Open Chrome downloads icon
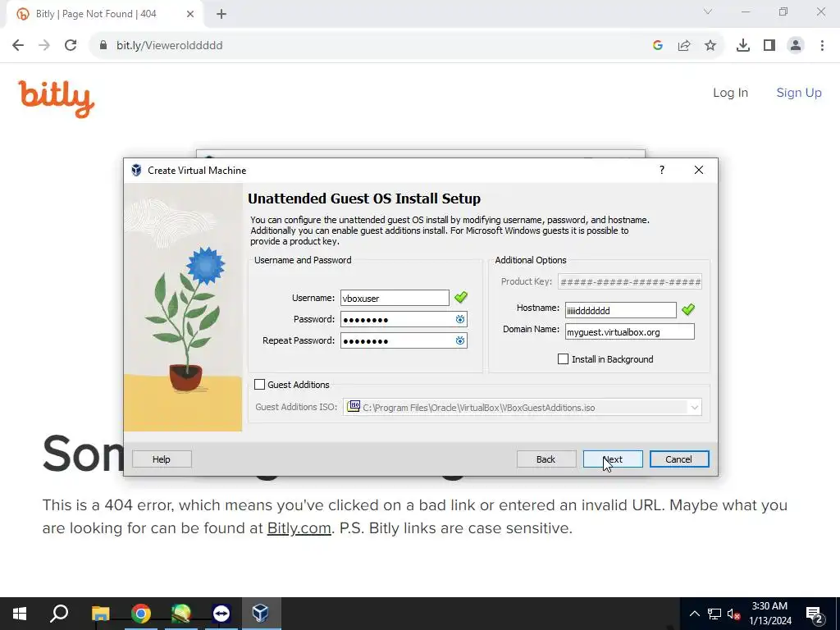Image resolution: width=840 pixels, height=630 pixels. click(743, 46)
